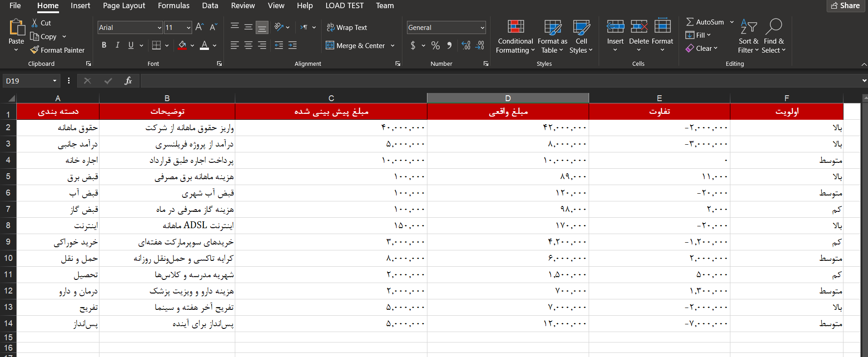
Task: Click Sort & Filter button
Action: pos(748,37)
